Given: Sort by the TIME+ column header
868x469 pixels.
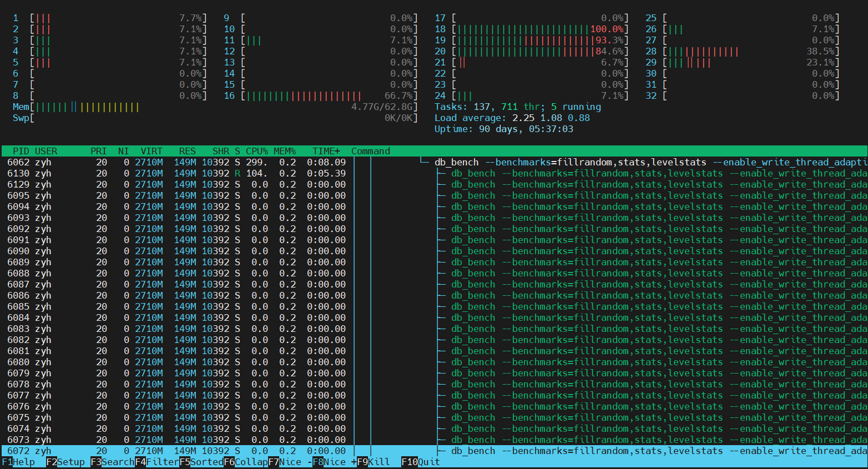Looking at the screenshot, I should (325, 150).
